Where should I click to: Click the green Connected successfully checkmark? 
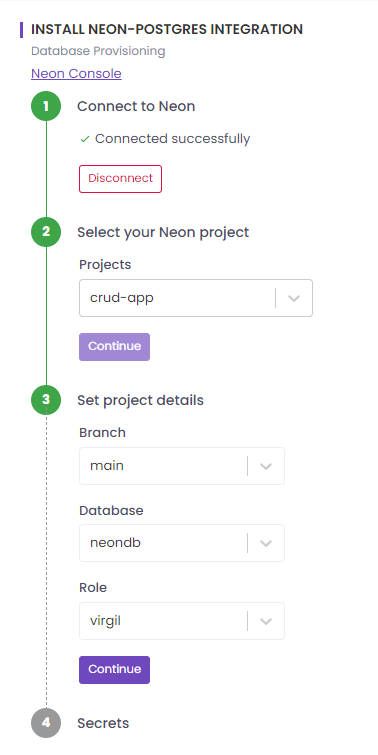[85, 139]
